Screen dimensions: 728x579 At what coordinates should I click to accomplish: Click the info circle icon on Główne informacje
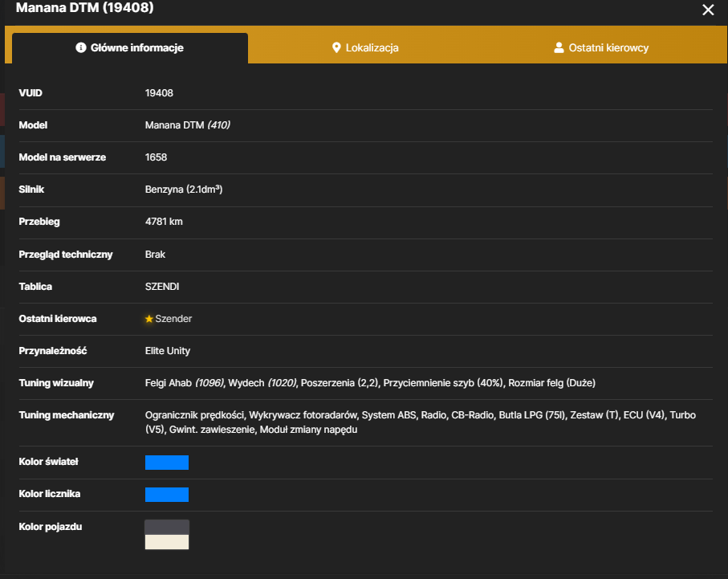click(81, 48)
